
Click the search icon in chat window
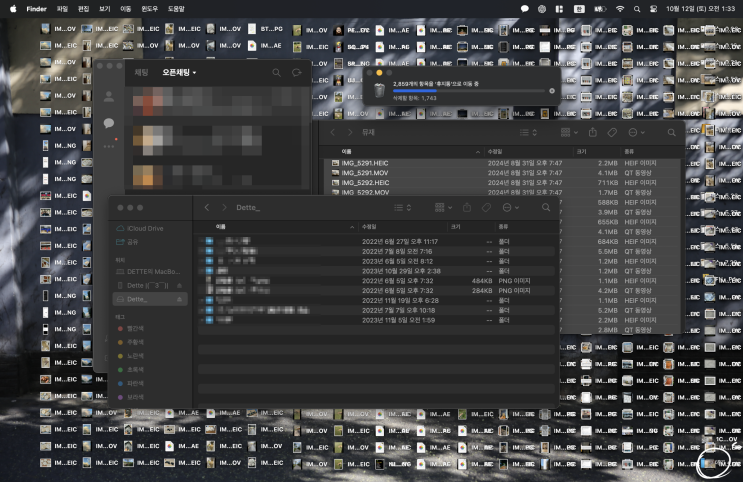(x=276, y=73)
